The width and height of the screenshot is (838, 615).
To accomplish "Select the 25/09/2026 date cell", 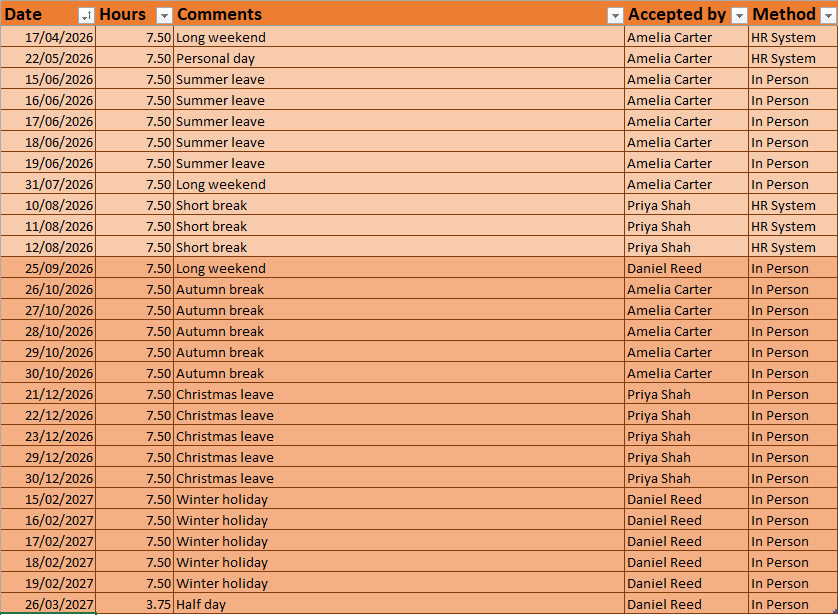I will pos(48,268).
